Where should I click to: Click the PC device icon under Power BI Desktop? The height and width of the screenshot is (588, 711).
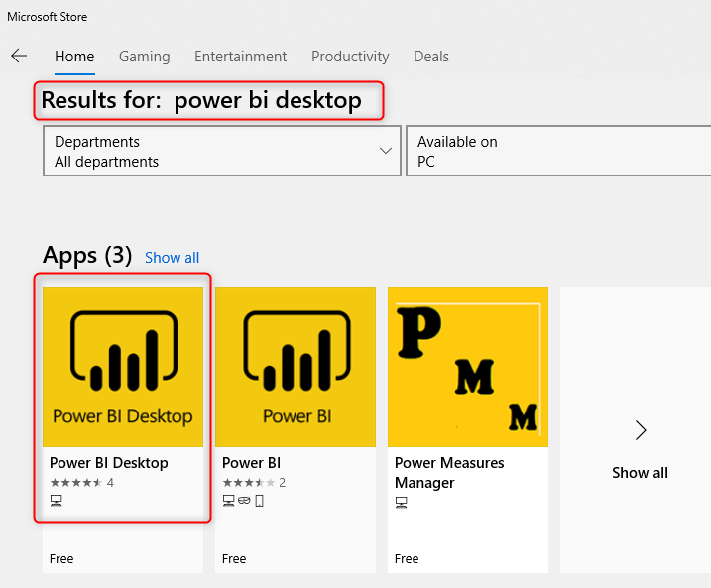[57, 501]
